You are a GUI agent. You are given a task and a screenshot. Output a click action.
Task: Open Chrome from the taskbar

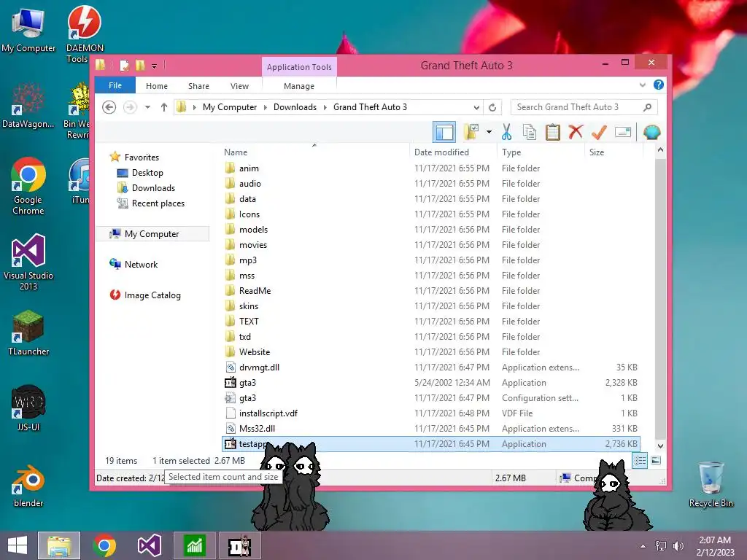click(104, 545)
